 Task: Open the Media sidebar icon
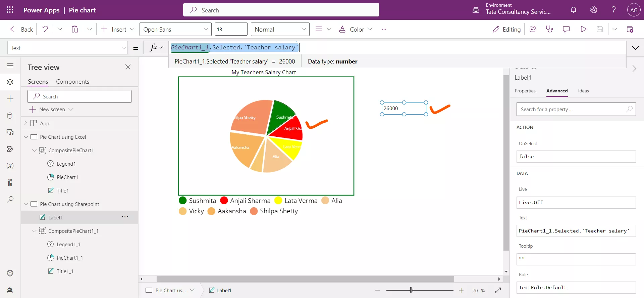click(x=10, y=132)
